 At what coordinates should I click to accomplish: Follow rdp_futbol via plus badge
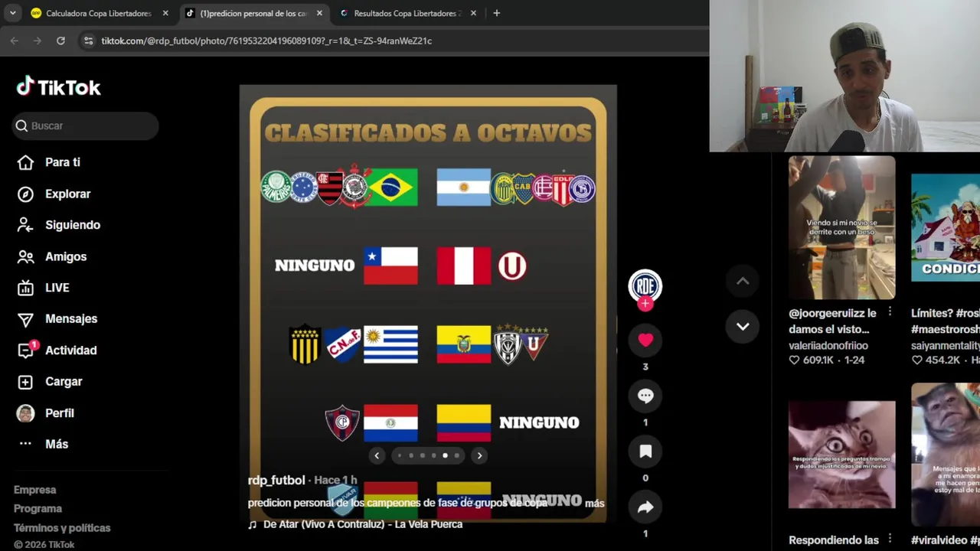(645, 304)
